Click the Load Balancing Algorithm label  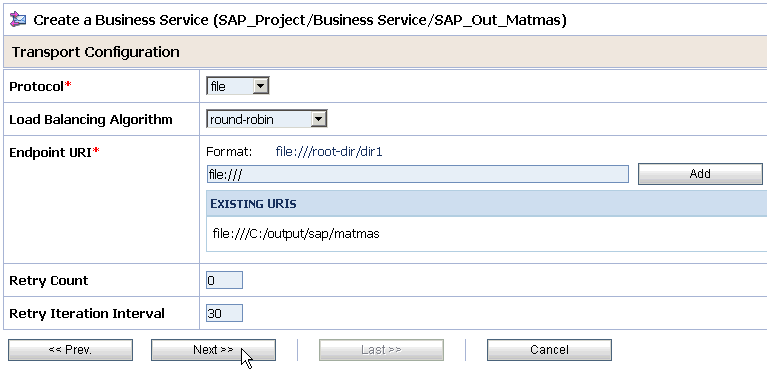pyautogui.click(x=91, y=119)
